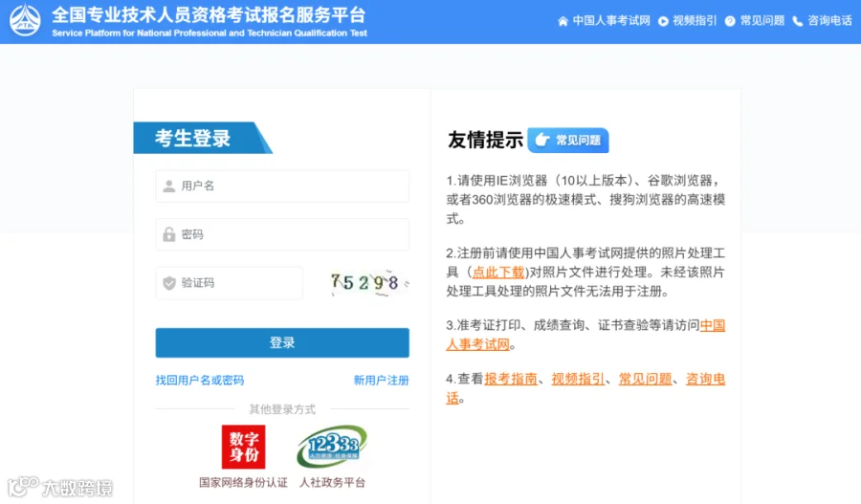Click the 用户名 input field
The image size is (861, 504).
click(282, 186)
